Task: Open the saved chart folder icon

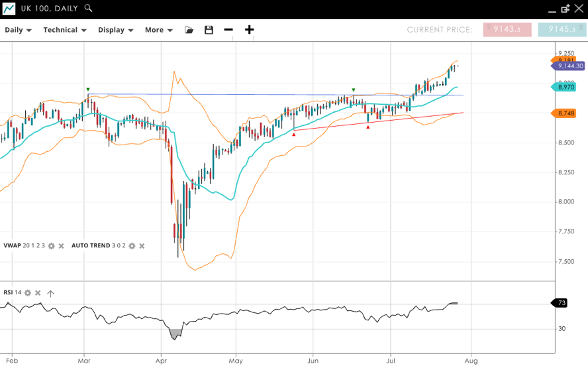Action: pos(189,30)
